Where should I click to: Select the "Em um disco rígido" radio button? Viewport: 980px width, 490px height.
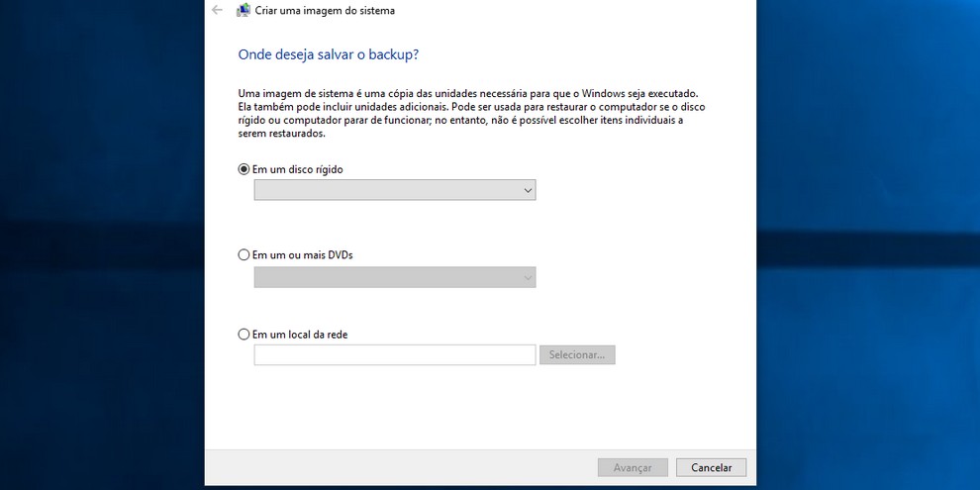pos(245,169)
